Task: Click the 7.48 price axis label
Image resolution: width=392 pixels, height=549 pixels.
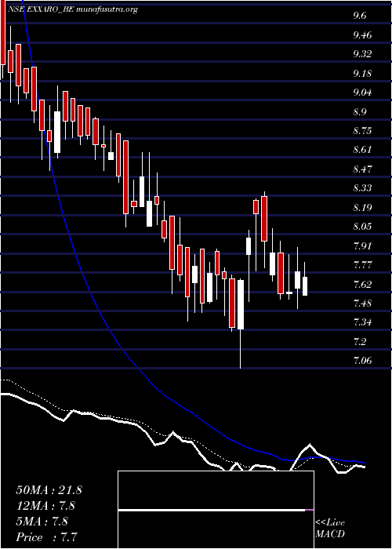Action: coord(362,304)
